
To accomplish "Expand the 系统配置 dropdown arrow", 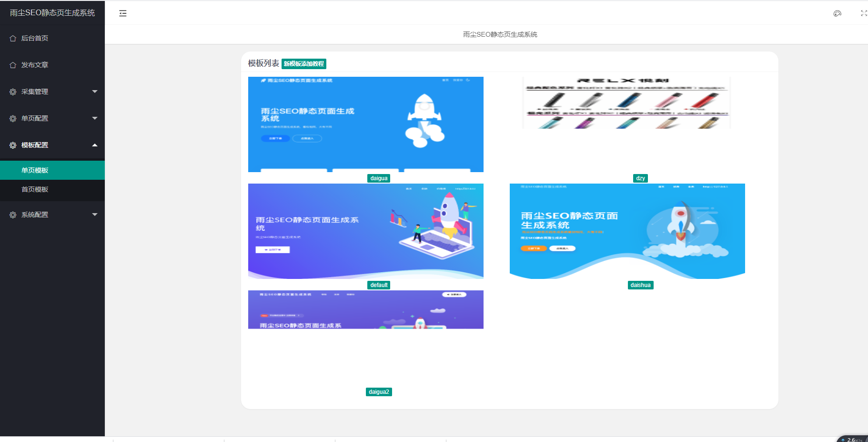I will click(x=95, y=215).
